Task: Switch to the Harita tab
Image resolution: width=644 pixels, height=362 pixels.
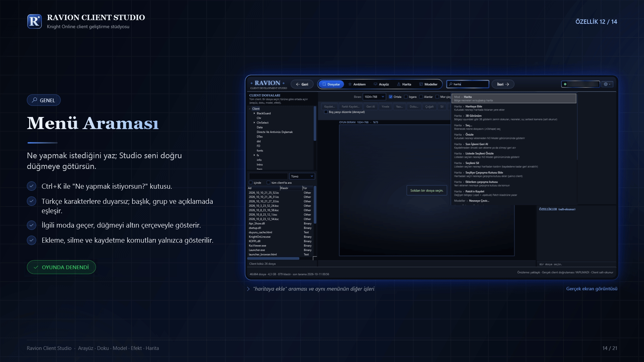Action: [404, 84]
